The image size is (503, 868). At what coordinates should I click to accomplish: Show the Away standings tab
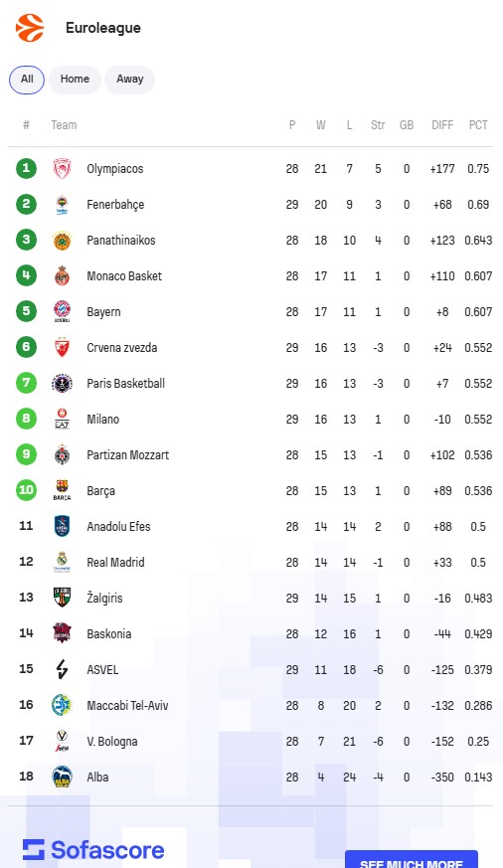point(129,80)
